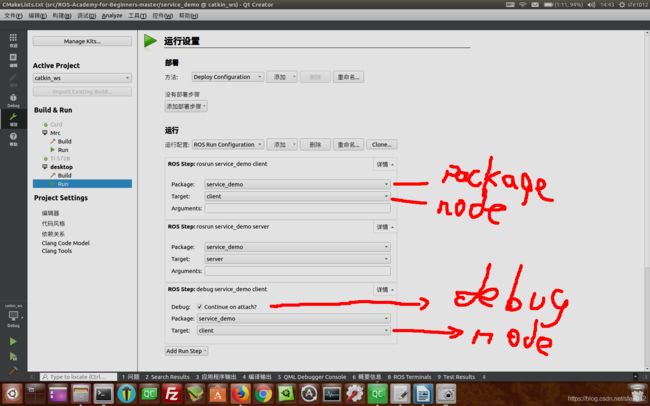Open the 2 Search Results pane
The height and width of the screenshot is (406, 650).
[x=167, y=377]
